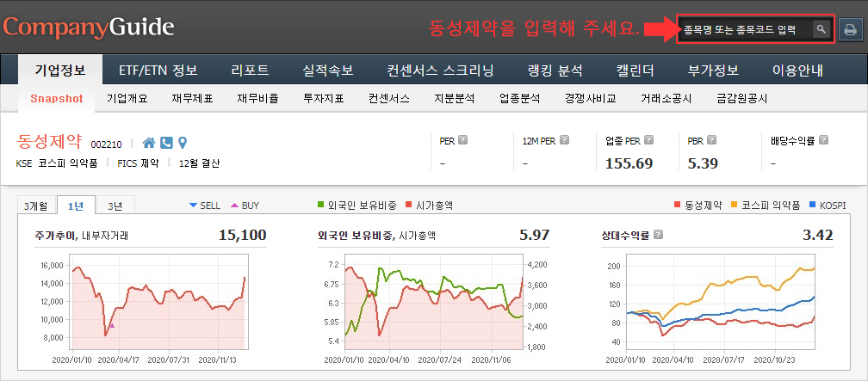Viewport: 868px width, 381px height.
Task: Open the 리포트 menu
Action: [x=251, y=71]
